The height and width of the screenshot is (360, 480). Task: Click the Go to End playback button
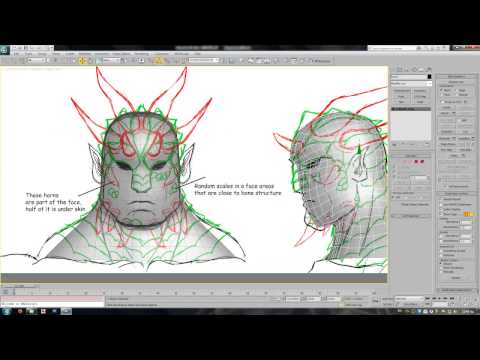(x=452, y=298)
